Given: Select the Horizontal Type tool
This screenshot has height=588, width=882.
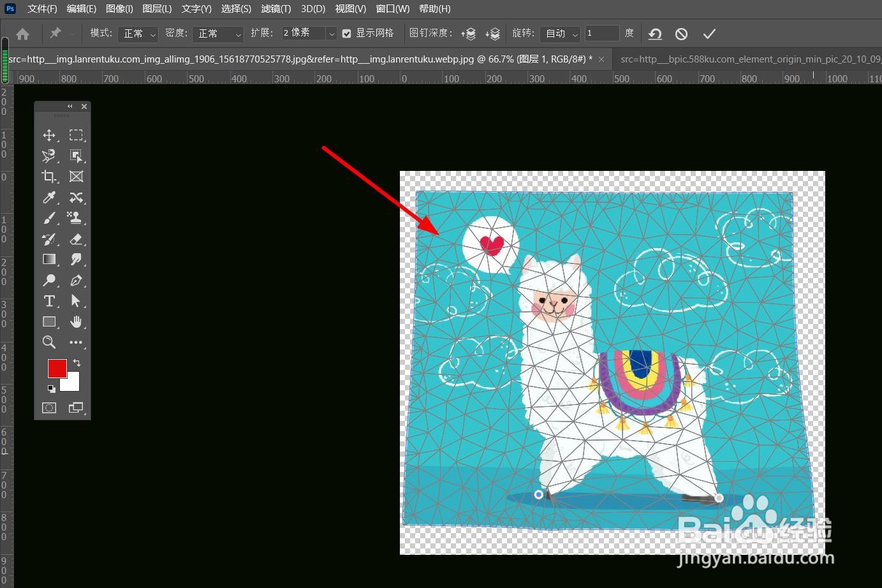Looking at the screenshot, I should point(49,301).
